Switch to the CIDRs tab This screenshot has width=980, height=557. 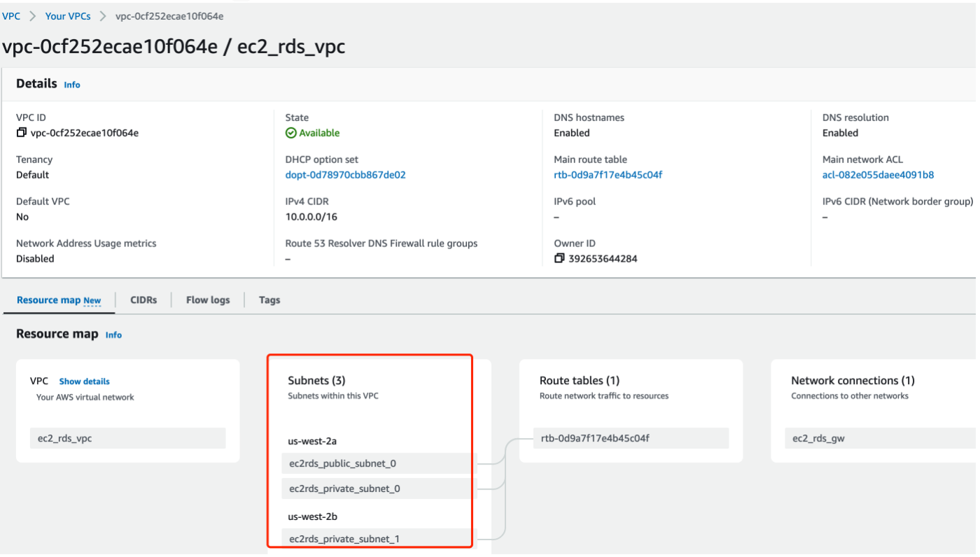(143, 300)
